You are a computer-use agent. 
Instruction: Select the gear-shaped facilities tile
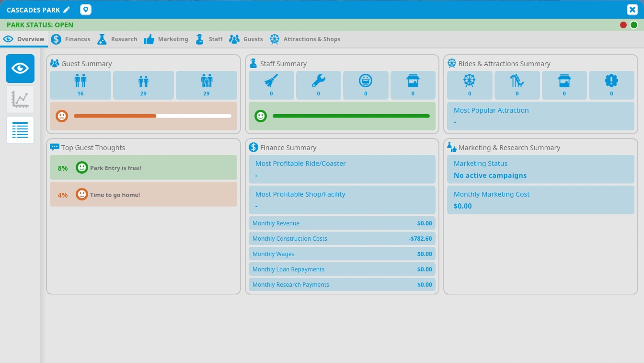pos(611,85)
